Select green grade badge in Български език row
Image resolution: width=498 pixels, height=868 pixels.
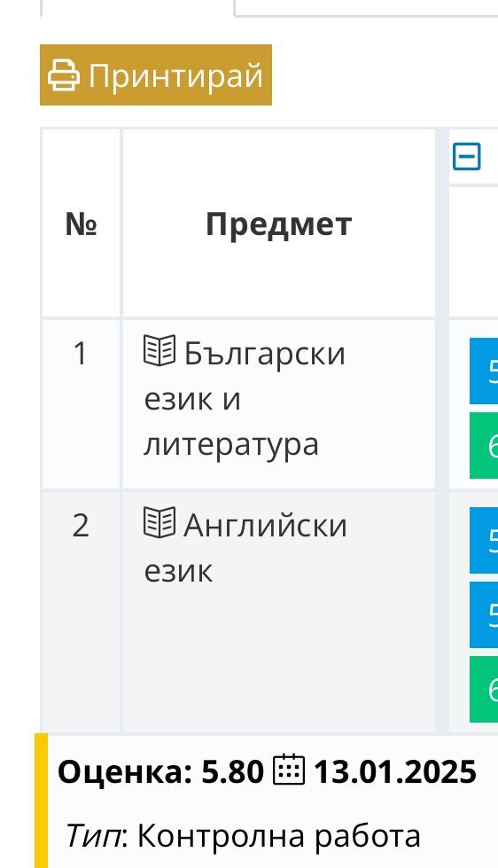(x=484, y=445)
